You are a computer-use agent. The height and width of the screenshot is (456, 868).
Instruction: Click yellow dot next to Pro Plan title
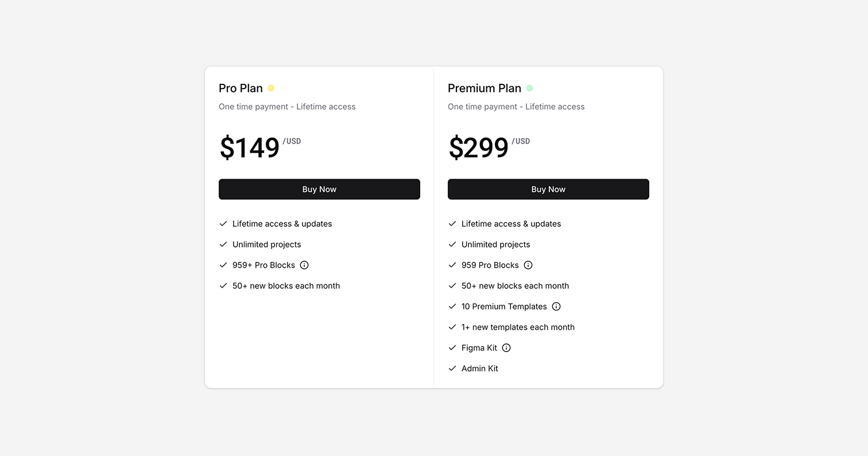271,88
